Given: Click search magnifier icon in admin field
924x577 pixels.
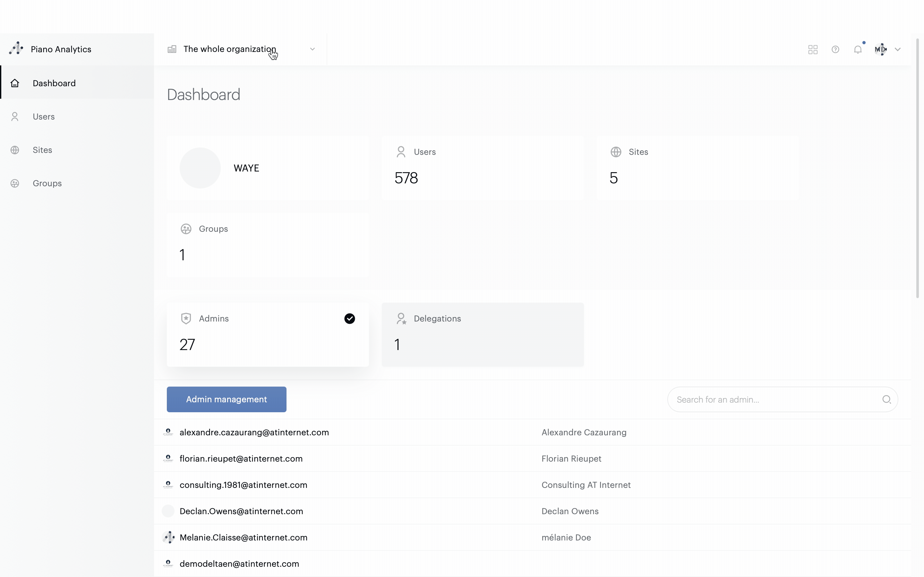Looking at the screenshot, I should [x=886, y=399].
